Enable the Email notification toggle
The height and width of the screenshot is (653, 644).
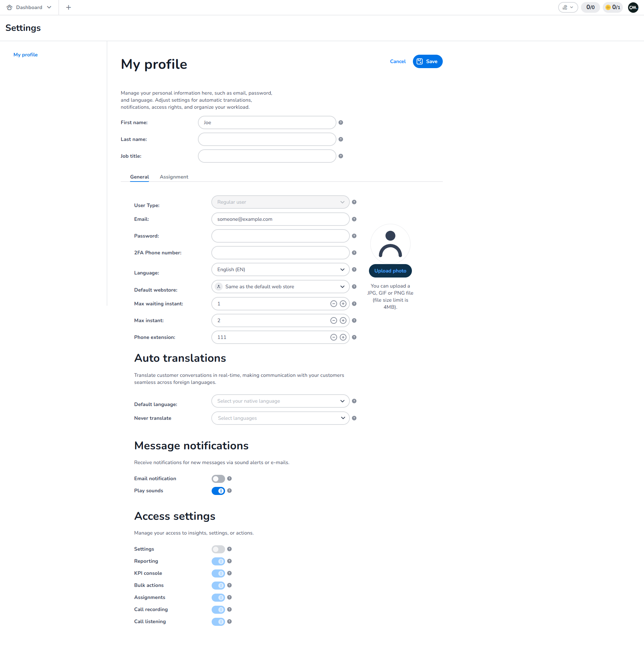point(218,479)
